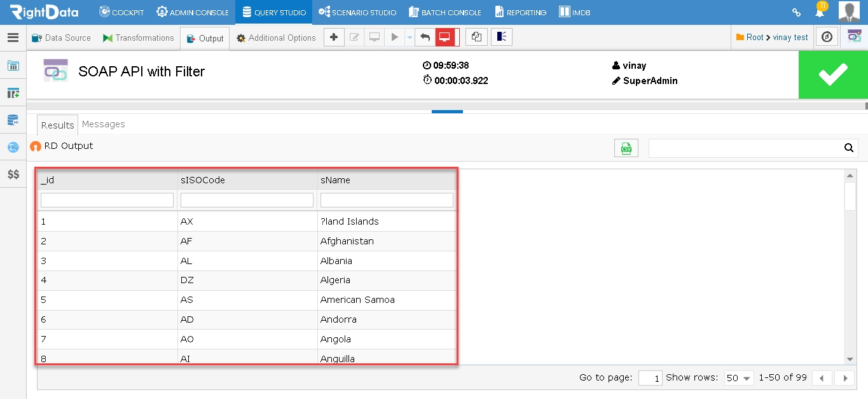Click the sISOCode column filter box

tap(247, 200)
